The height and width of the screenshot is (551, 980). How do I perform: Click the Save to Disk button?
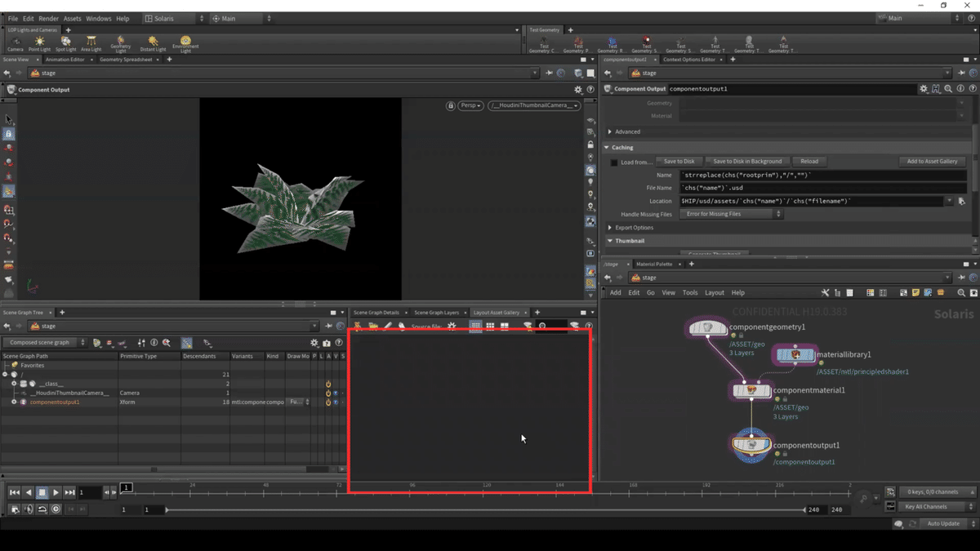679,162
